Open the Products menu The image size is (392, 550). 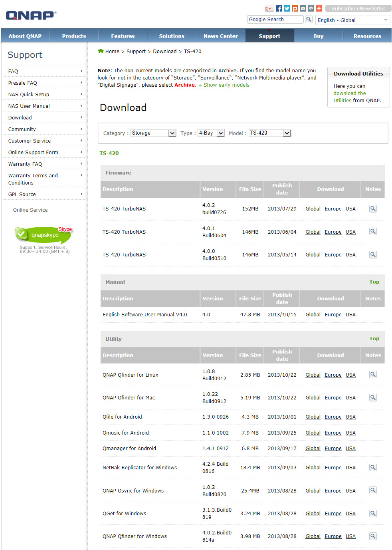[x=74, y=36]
